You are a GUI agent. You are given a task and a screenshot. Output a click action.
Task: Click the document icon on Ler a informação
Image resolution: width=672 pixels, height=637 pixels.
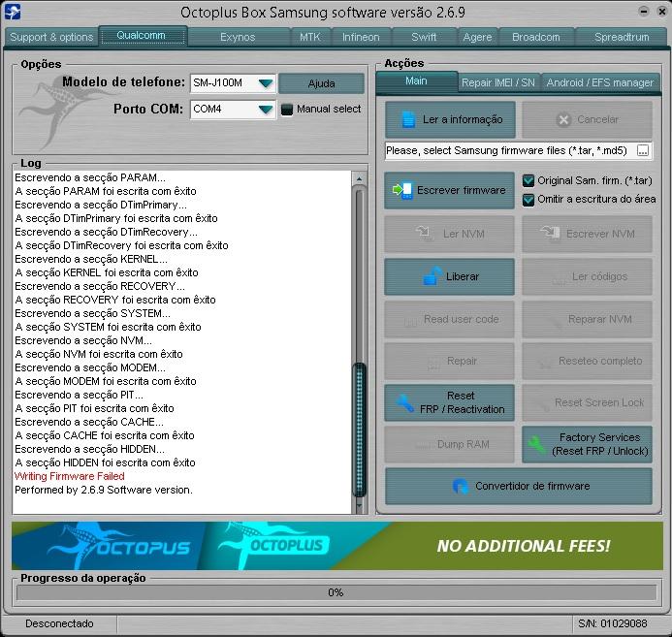[x=408, y=120]
